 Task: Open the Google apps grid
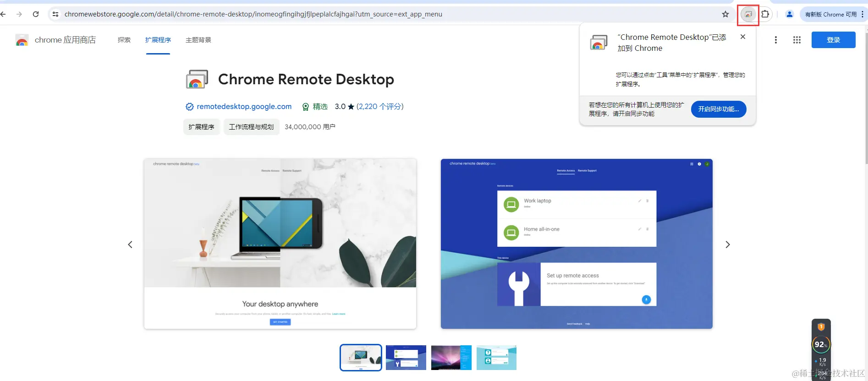click(x=797, y=40)
